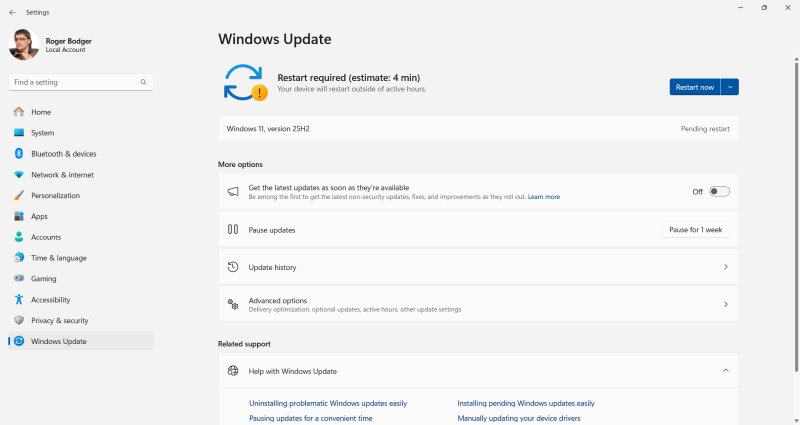
Task: Click Pause for 1 week button
Action: 696,230
